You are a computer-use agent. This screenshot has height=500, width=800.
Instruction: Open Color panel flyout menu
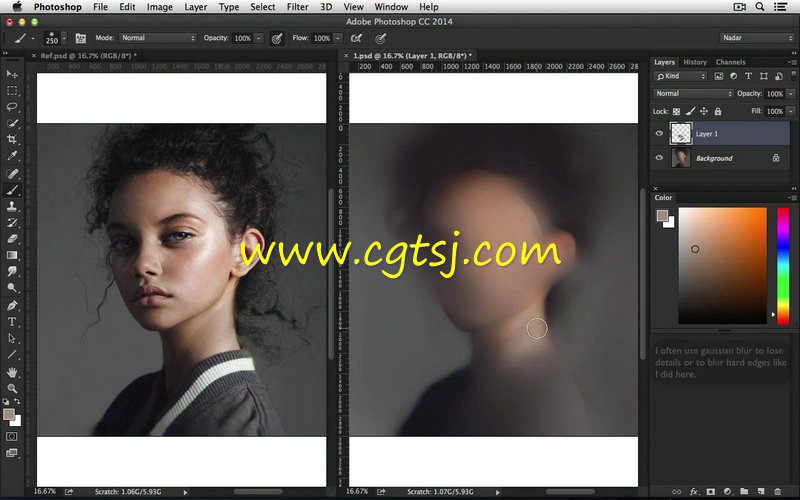pyautogui.click(x=792, y=198)
